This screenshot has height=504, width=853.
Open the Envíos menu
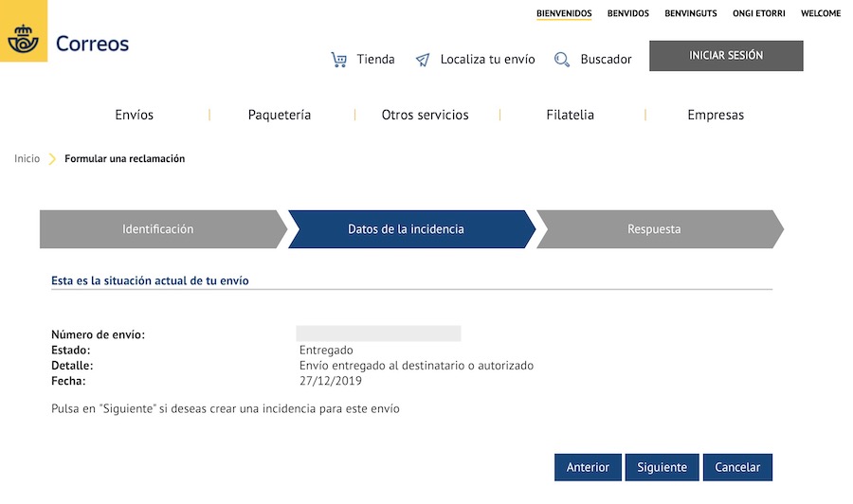point(135,115)
